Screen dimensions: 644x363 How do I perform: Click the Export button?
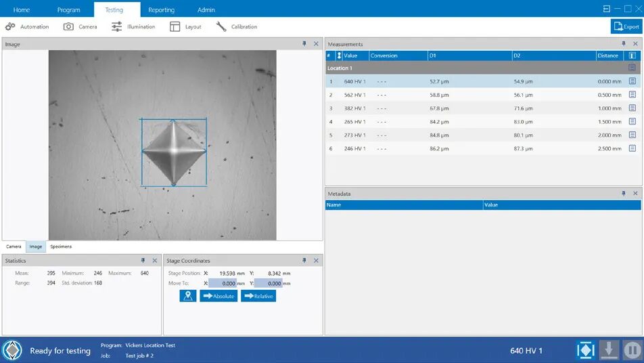(x=626, y=26)
